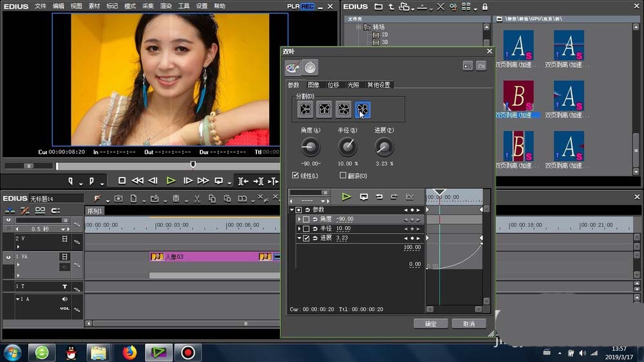Click the lock icon in effects panel toolbar
Viewport: 644px width, 362px height.
(x=485, y=6)
